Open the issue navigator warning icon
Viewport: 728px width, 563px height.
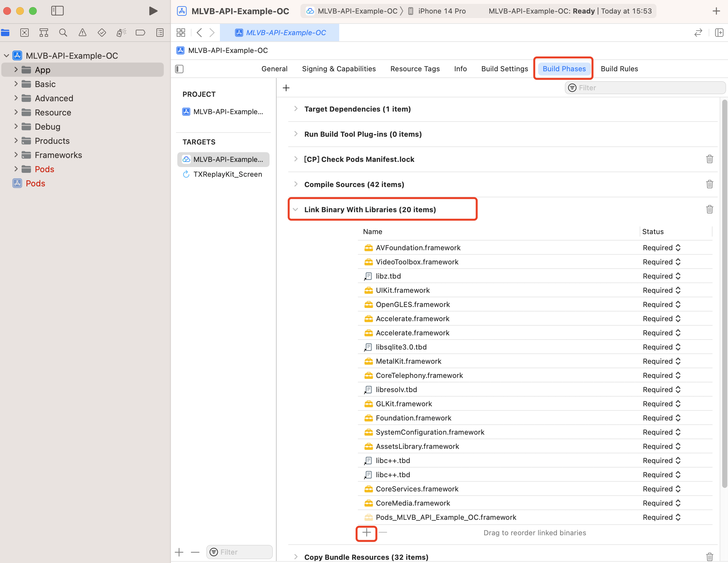point(82,32)
